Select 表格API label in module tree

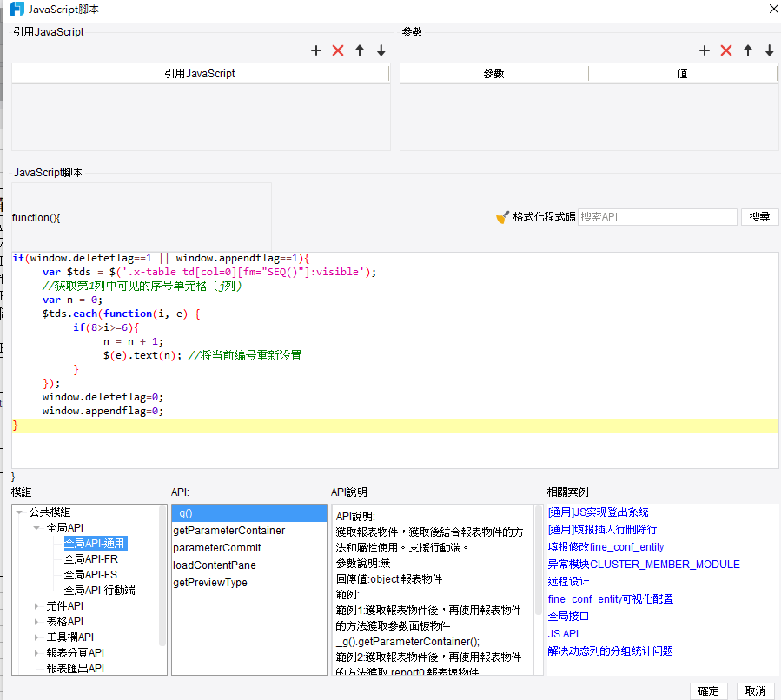(x=65, y=621)
